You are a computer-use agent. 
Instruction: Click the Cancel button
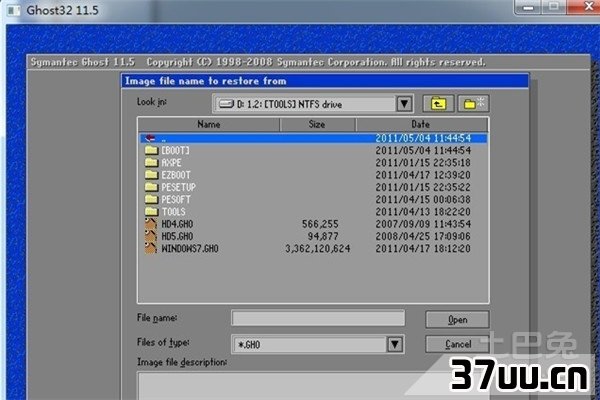click(457, 344)
